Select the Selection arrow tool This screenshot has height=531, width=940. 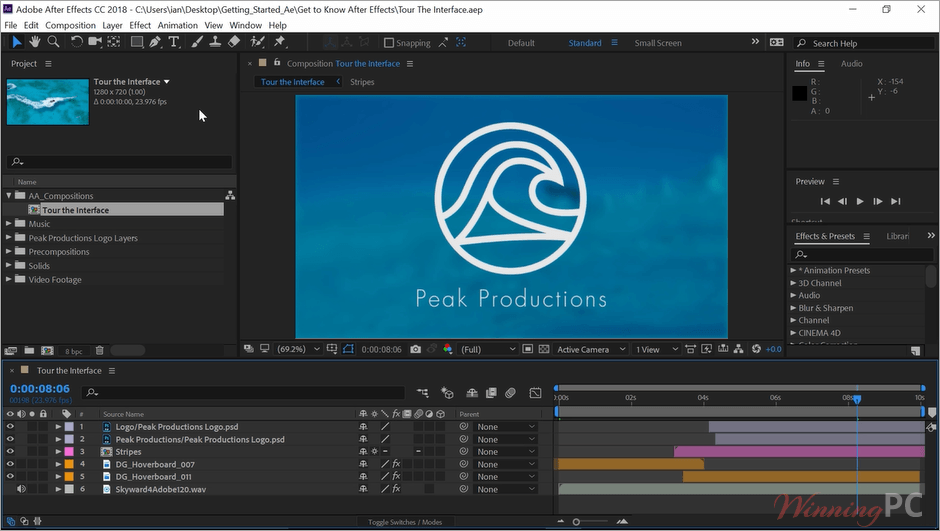[17, 41]
